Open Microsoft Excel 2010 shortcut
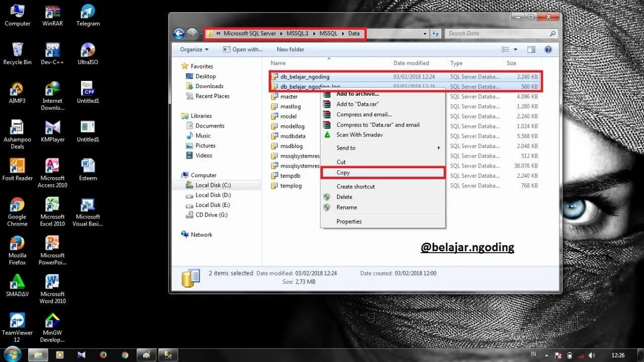644x362 pixels. (x=52, y=212)
